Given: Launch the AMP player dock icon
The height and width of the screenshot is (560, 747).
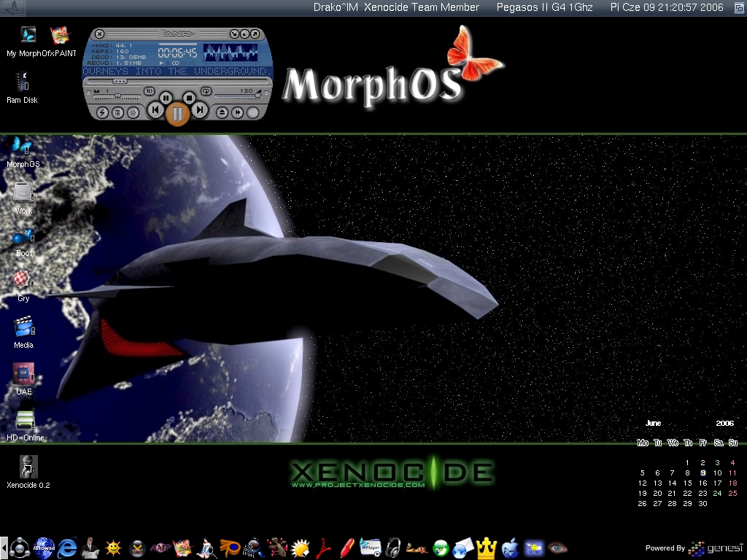Looking at the screenshot, I should point(160,548).
